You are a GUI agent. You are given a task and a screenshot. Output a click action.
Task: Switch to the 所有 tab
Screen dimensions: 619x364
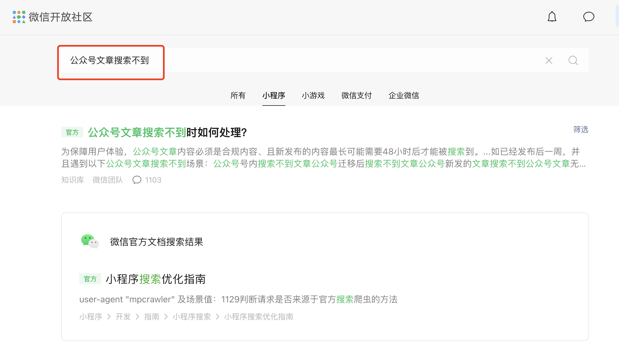[238, 96]
